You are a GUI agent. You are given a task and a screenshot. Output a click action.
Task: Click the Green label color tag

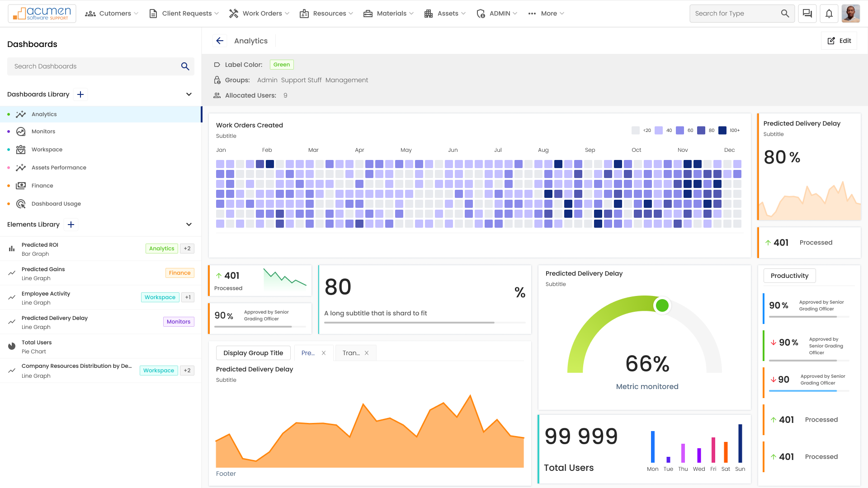click(x=282, y=65)
